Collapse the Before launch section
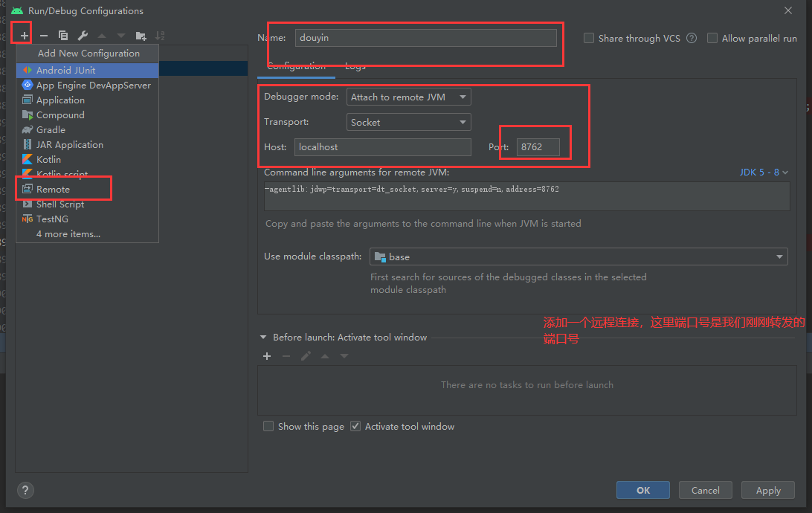Screen dimensions: 812x513 [262, 337]
